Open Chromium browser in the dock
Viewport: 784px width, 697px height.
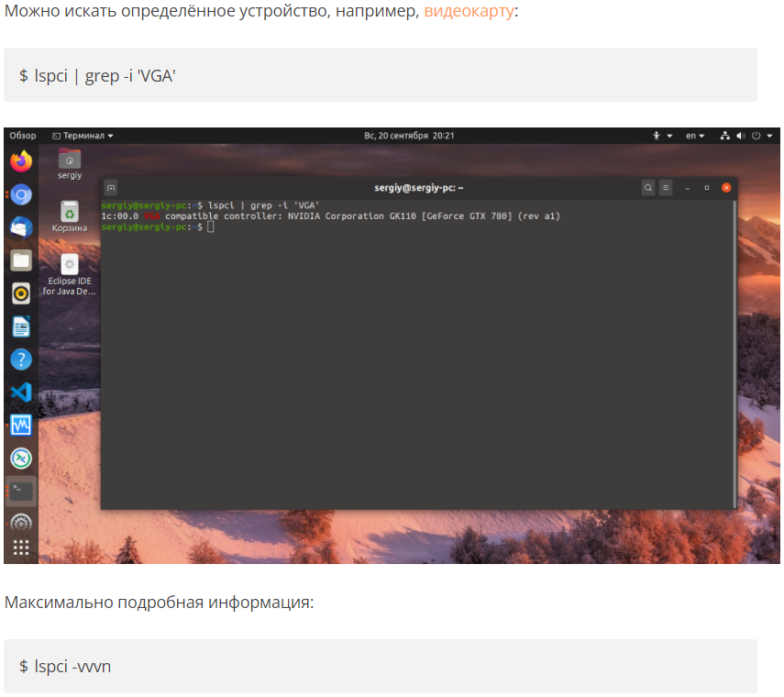(21, 194)
